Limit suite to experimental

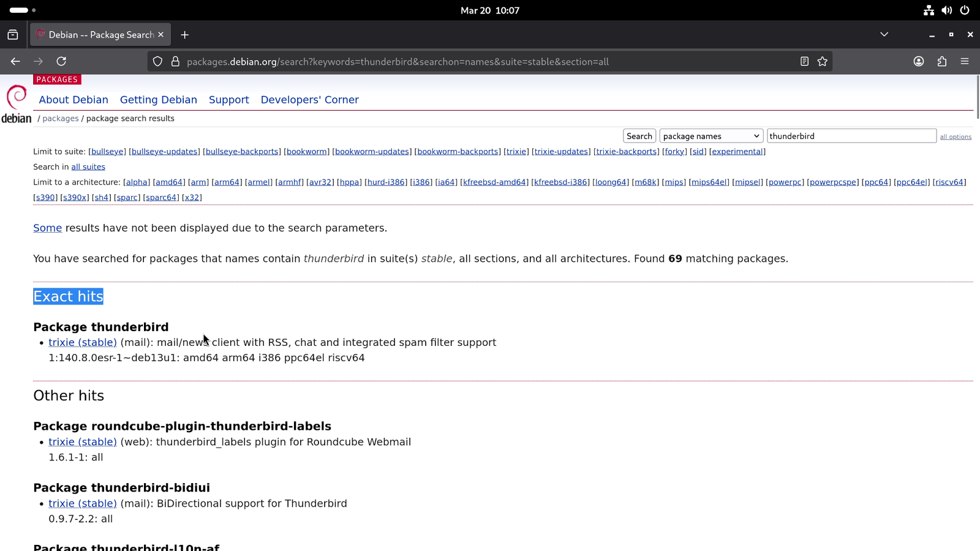[737, 152]
